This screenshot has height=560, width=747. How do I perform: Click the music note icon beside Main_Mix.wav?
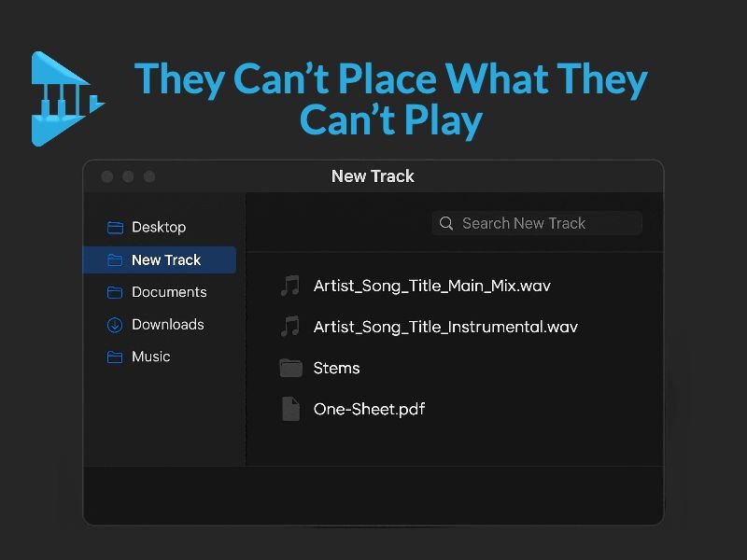coord(290,286)
